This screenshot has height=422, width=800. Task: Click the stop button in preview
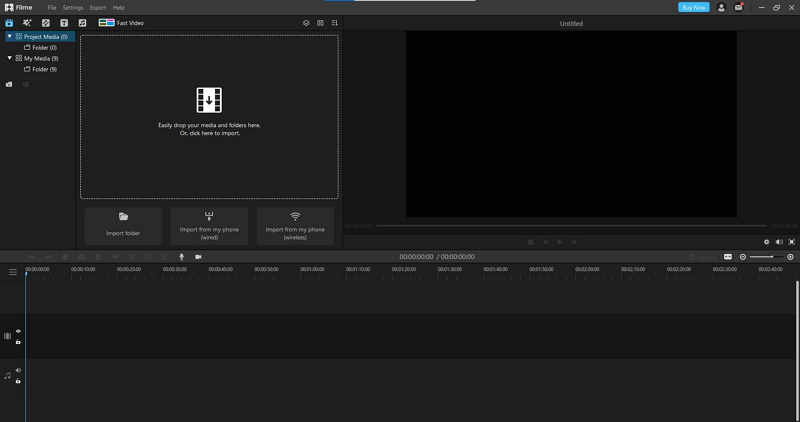click(x=531, y=242)
